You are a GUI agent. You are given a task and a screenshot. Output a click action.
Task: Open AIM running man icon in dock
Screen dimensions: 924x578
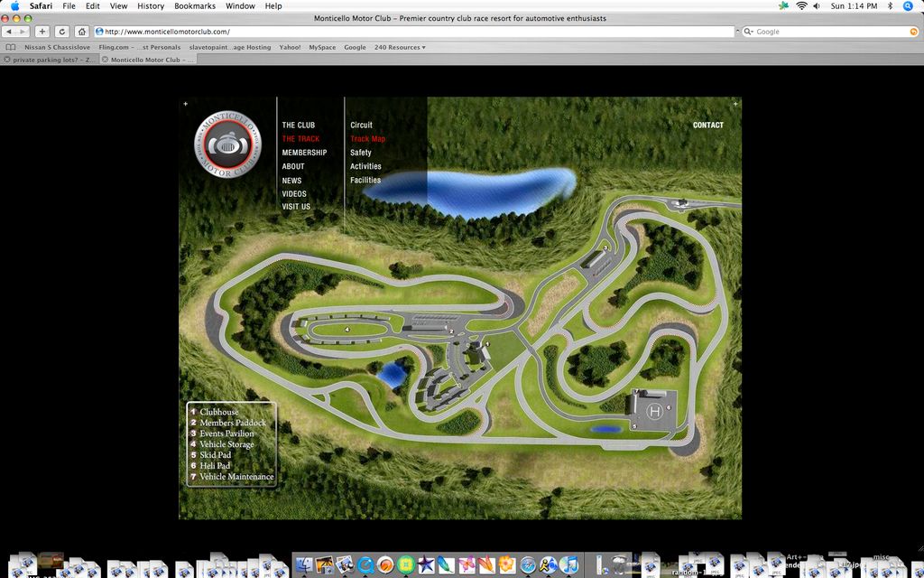[548, 564]
